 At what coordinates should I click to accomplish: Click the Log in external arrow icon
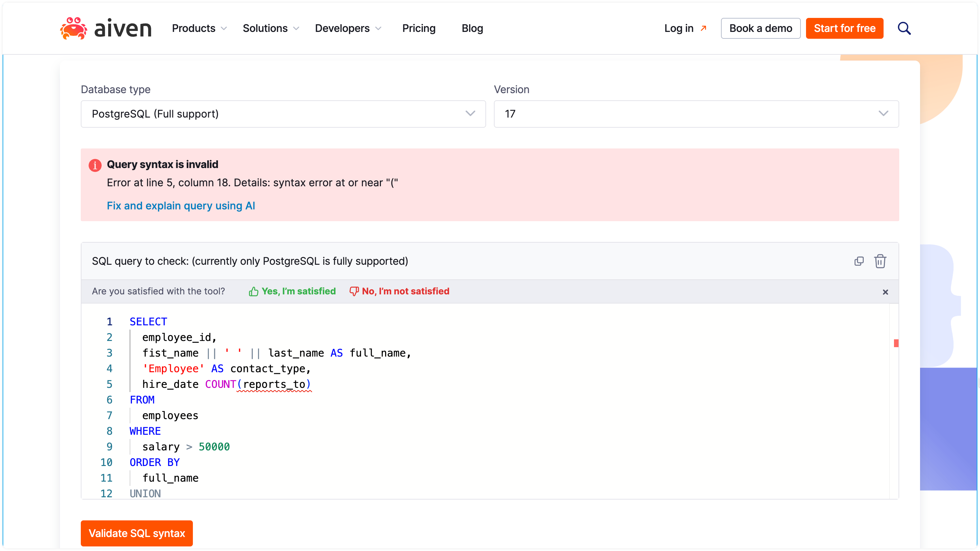pyautogui.click(x=703, y=29)
